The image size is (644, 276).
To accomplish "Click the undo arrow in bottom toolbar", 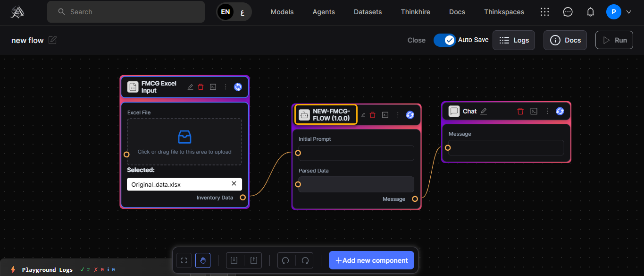I will [x=285, y=260].
